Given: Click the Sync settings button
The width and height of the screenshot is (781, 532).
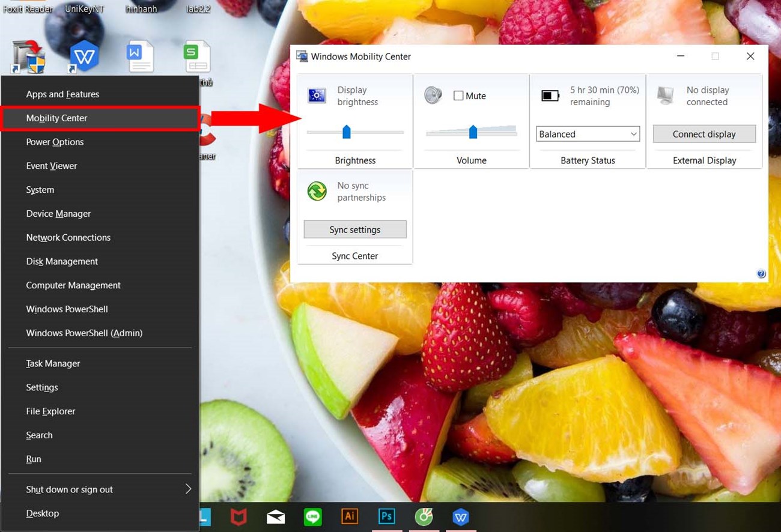Looking at the screenshot, I should point(355,229).
